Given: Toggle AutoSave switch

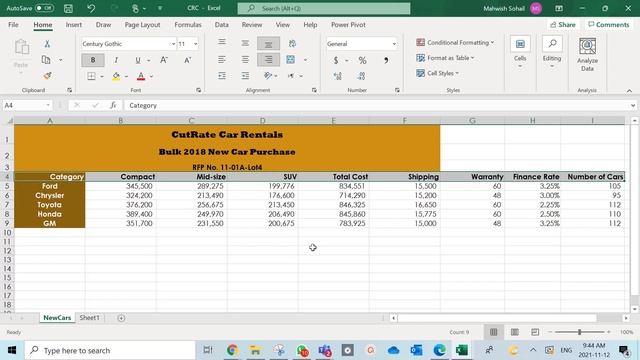Looking at the screenshot, I should pyautogui.click(x=44, y=8).
